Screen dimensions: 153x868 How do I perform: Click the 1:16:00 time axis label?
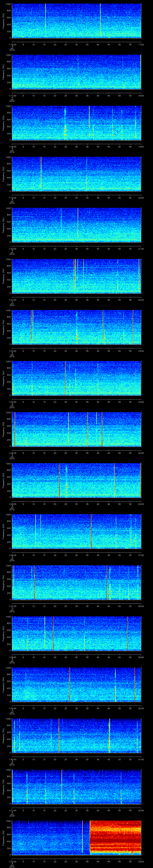[x=12, y=44]
